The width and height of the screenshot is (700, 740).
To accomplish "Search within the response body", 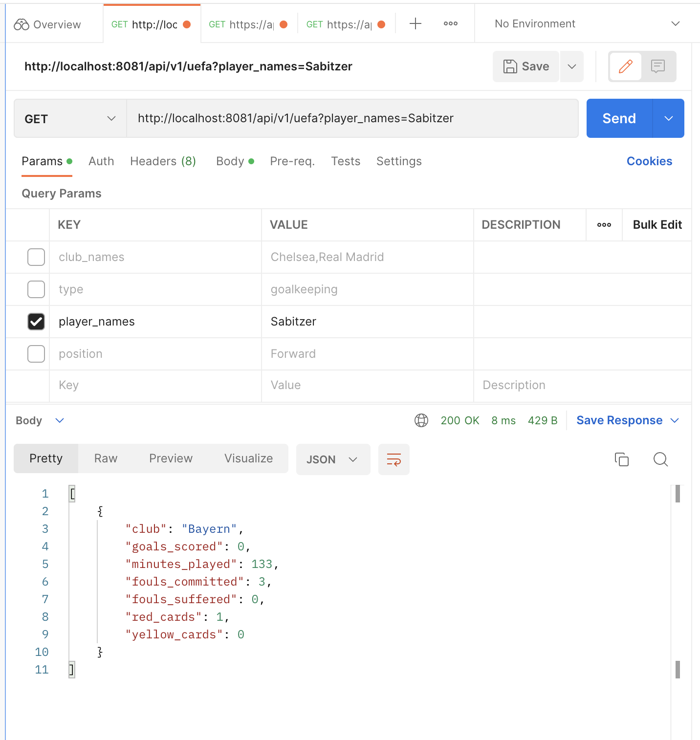I will point(660,459).
